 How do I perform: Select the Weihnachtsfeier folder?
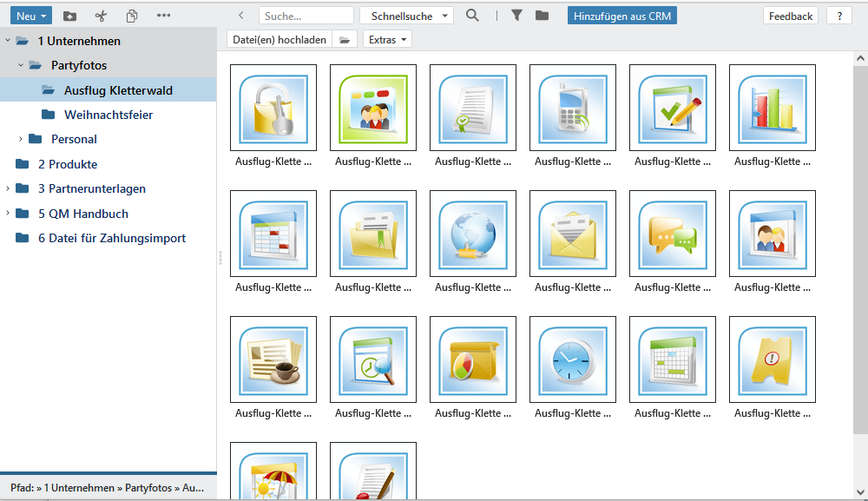[108, 115]
